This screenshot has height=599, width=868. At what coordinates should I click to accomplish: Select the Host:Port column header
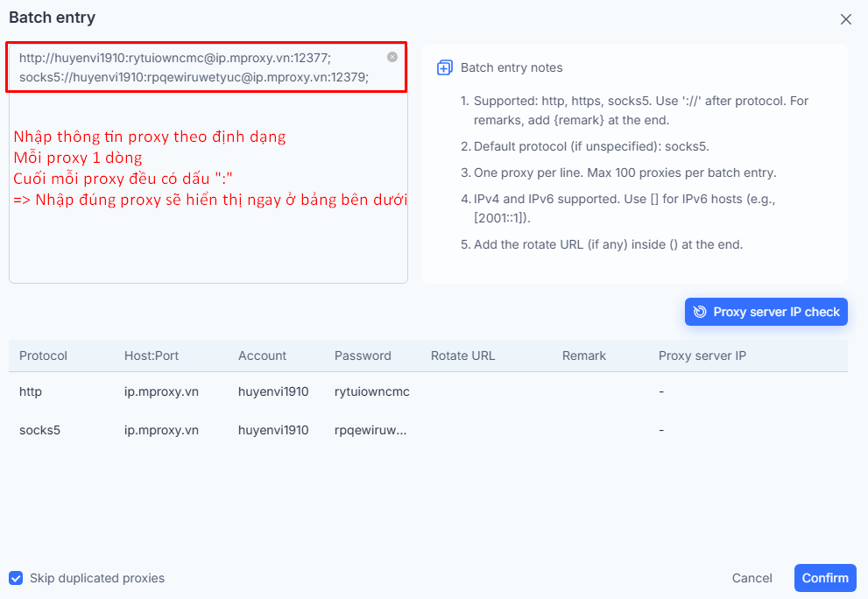click(x=152, y=356)
